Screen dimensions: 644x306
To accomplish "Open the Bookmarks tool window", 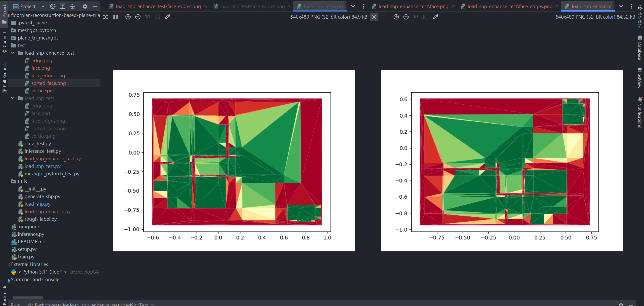I will coord(4,294).
